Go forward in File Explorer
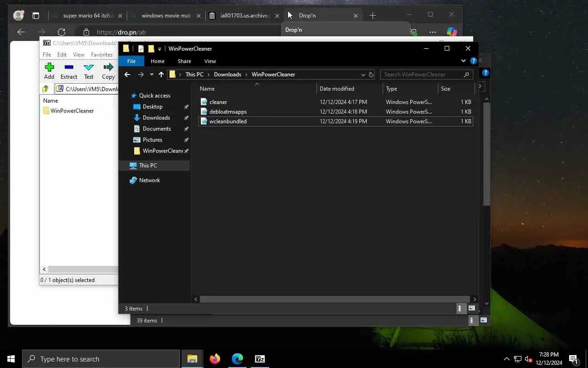Image resolution: width=588 pixels, height=368 pixels. (x=141, y=75)
